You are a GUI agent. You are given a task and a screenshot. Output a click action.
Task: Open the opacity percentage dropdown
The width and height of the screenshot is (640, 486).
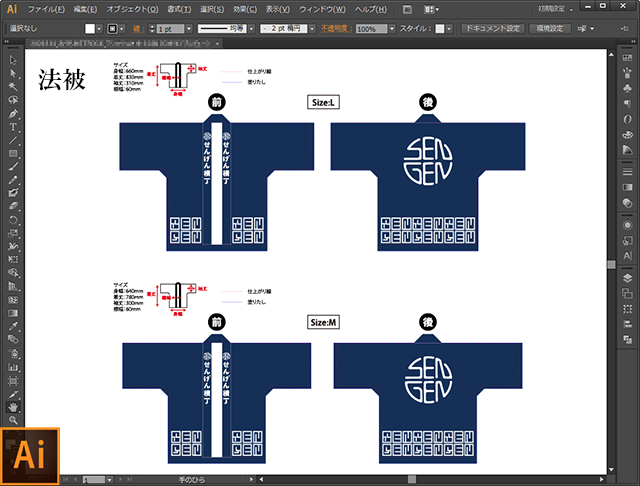[392, 29]
